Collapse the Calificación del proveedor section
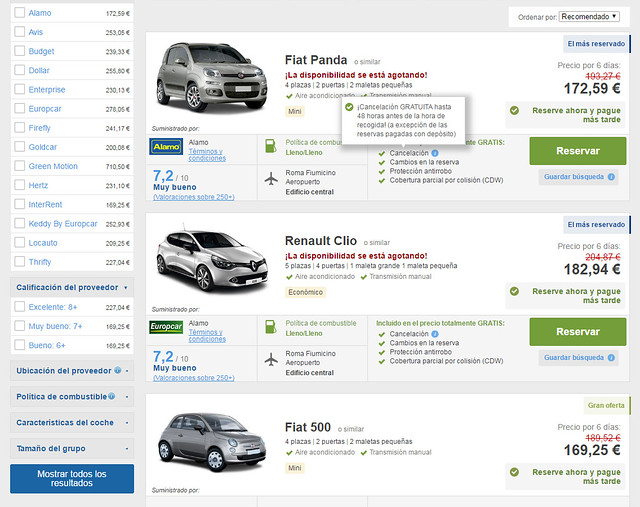640x507 pixels. pos(72,287)
